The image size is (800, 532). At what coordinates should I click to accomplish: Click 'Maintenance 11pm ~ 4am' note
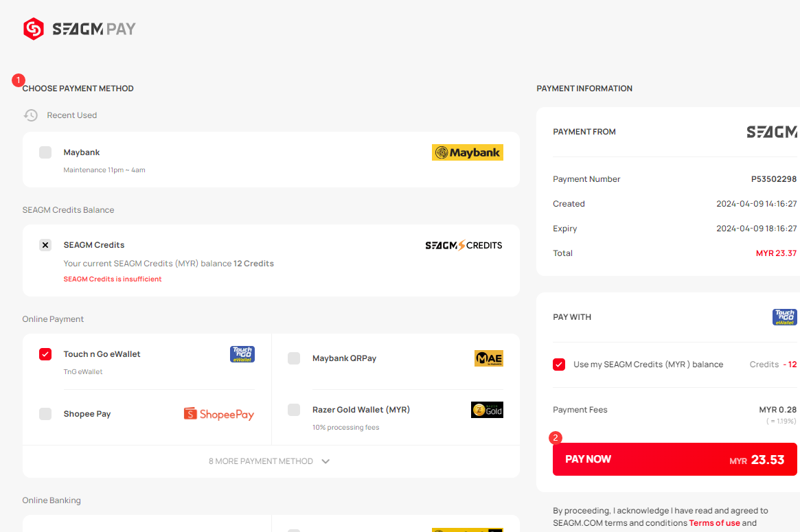[x=104, y=170]
